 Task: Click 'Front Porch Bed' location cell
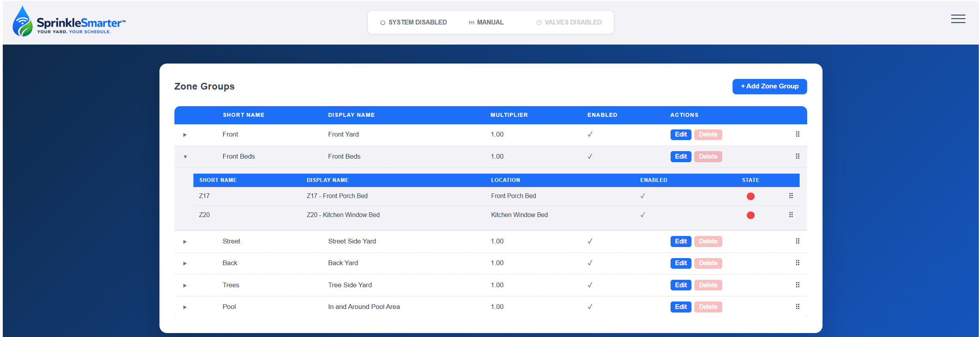pyautogui.click(x=513, y=196)
